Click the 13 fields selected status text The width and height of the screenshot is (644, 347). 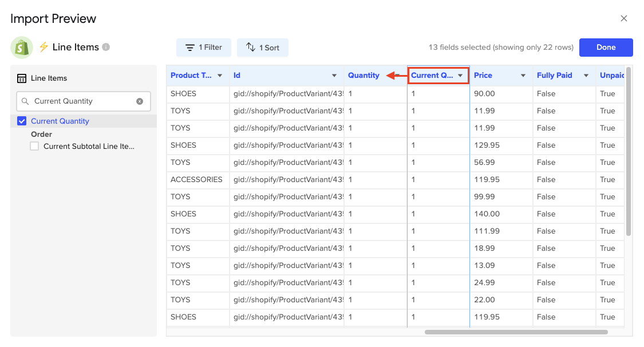[501, 47]
